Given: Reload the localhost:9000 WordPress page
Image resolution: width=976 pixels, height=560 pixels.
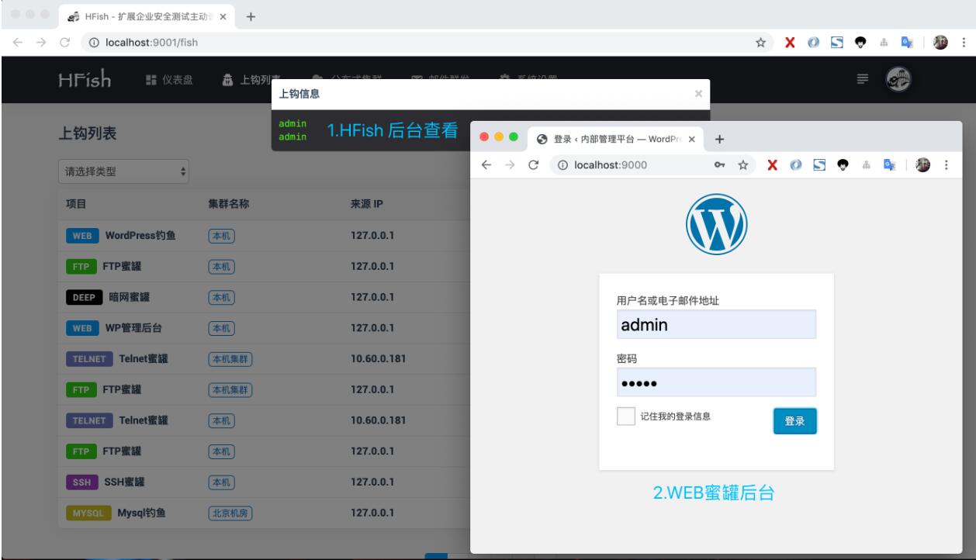Looking at the screenshot, I should (535, 164).
